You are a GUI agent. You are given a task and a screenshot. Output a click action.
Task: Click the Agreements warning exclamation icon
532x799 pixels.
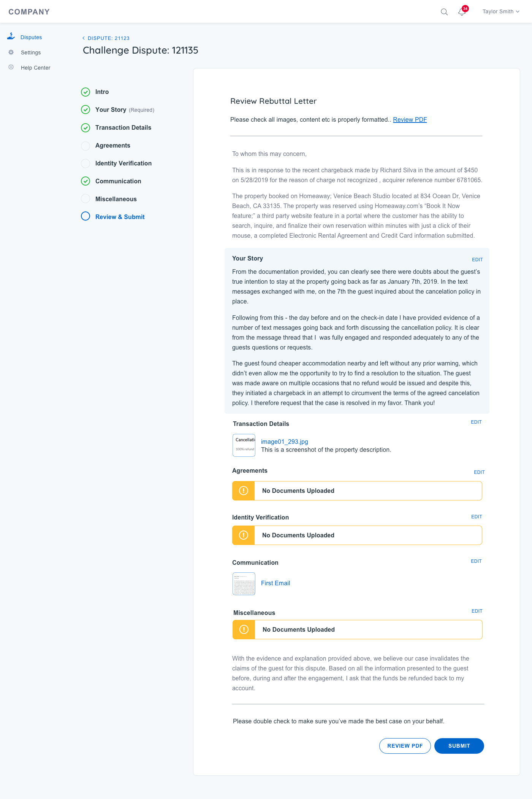[x=244, y=491]
